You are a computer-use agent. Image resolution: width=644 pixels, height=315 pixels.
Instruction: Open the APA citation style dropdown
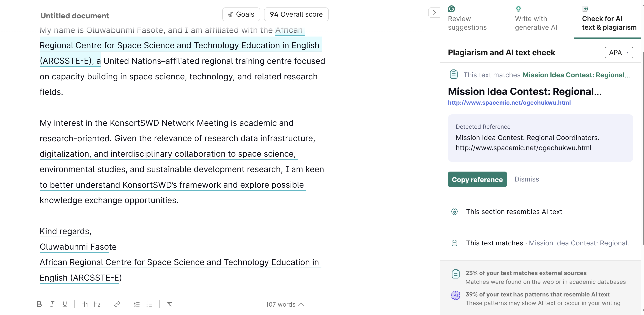coord(619,52)
